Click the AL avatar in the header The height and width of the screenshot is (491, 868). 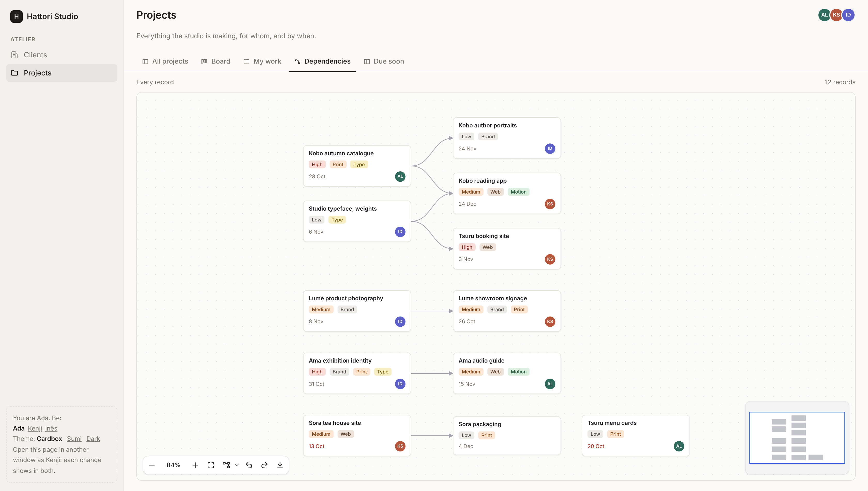click(x=824, y=15)
